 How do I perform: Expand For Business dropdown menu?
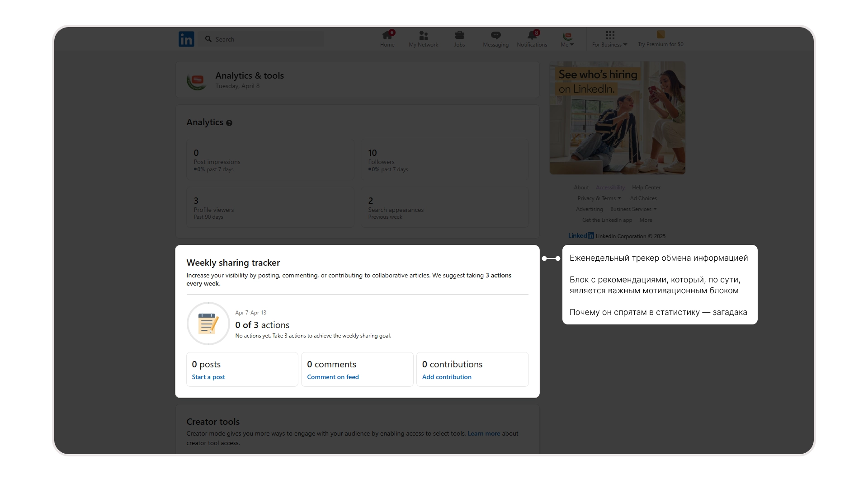[x=609, y=44]
